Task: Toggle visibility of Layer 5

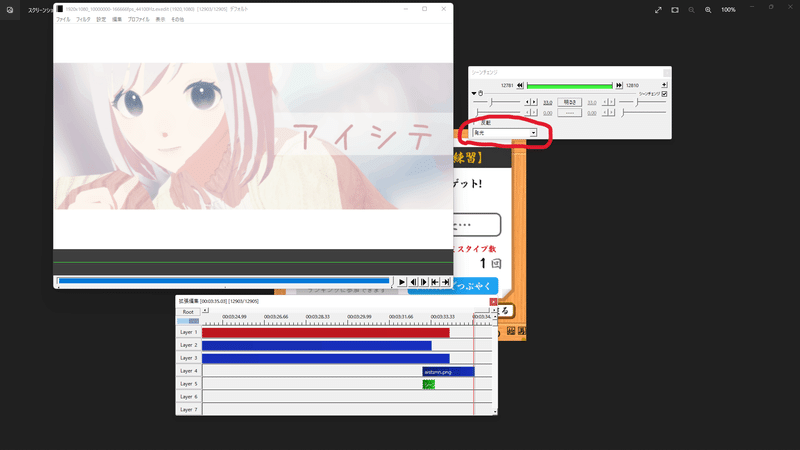Action: (x=189, y=384)
